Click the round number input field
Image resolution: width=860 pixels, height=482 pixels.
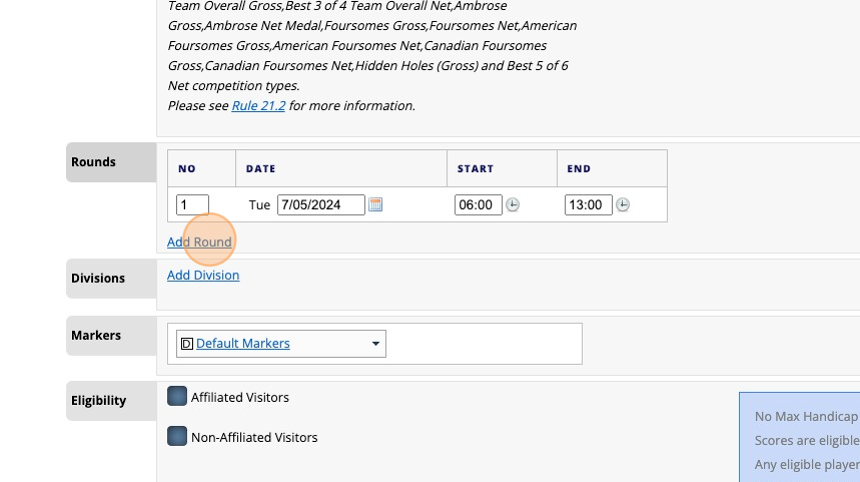pyautogui.click(x=192, y=205)
